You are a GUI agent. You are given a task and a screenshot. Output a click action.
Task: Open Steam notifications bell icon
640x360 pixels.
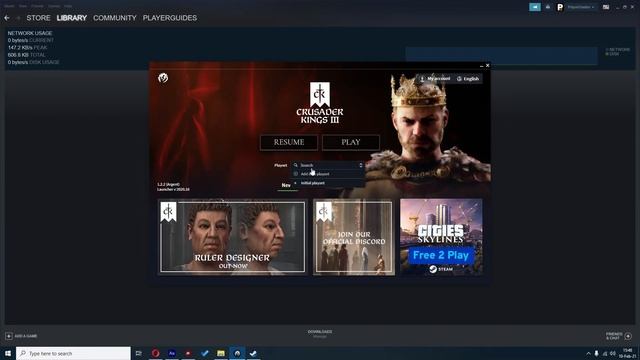click(548, 7)
